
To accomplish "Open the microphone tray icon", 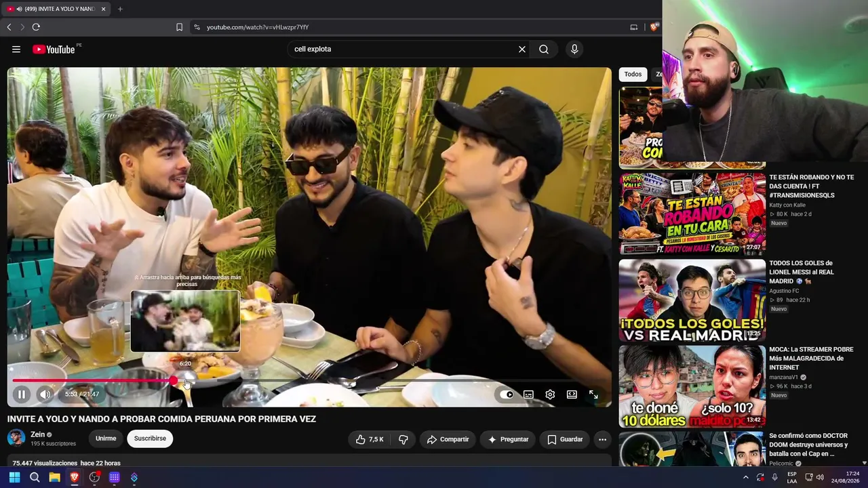I will tap(774, 477).
